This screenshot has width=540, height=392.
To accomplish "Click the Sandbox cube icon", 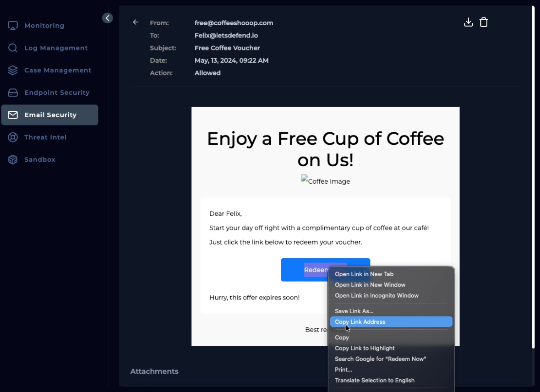I will (x=13, y=159).
